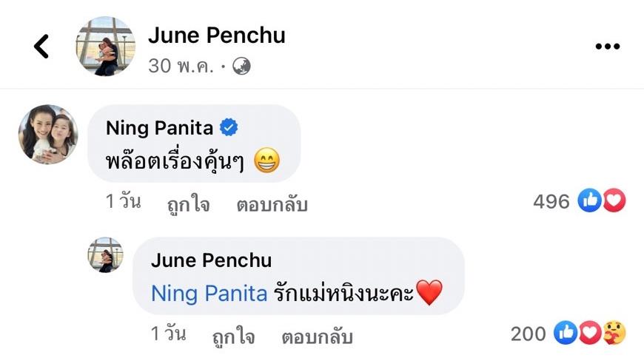Click the heart reaction icon beside 496

[614, 200]
